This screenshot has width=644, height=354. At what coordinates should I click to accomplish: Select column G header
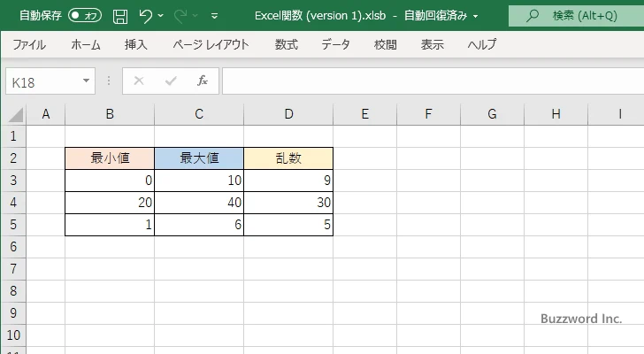pos(492,114)
